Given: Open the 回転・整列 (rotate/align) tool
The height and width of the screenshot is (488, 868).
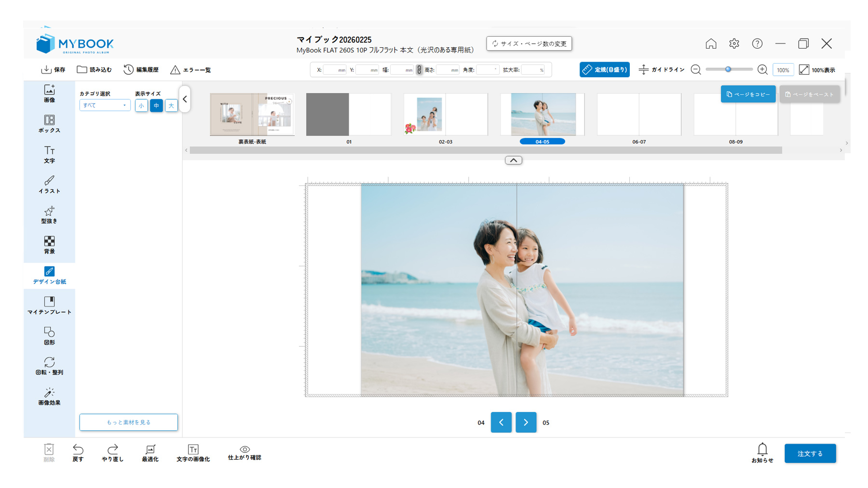Looking at the screenshot, I should [49, 366].
